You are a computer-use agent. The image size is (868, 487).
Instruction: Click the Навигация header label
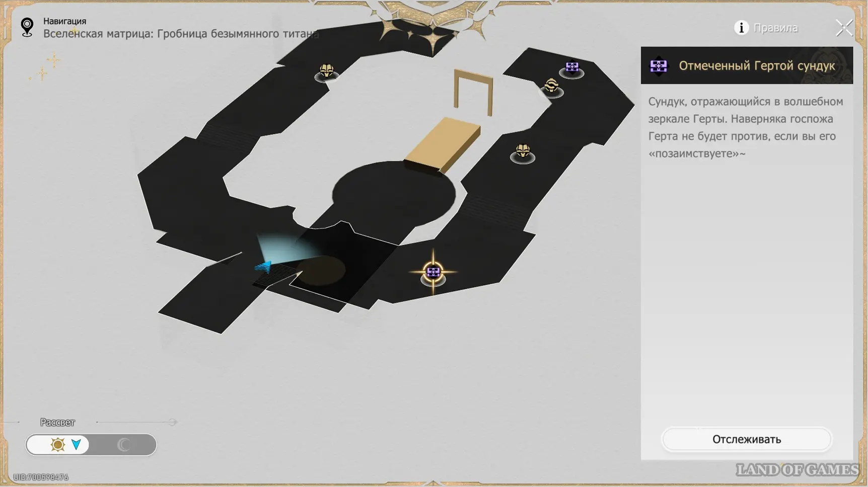click(x=64, y=21)
